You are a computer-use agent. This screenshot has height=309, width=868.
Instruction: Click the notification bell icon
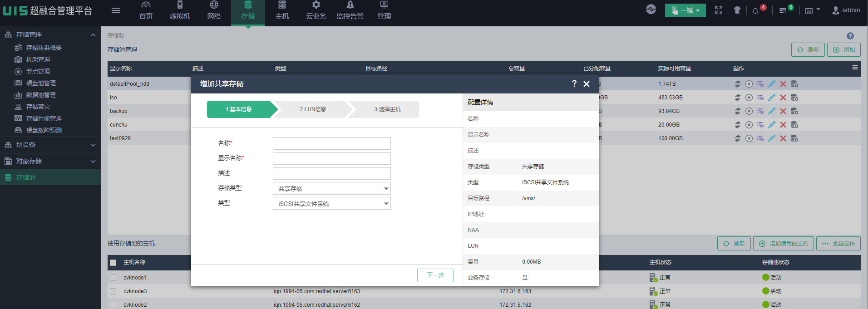click(x=755, y=10)
